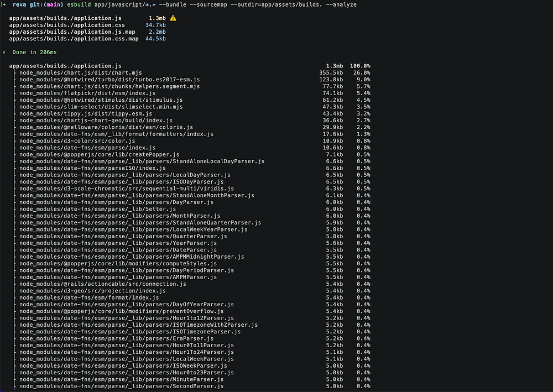Click the '100.0%' value in the analysis header
Image resolution: width=553 pixels, height=392 pixels.
click(360, 66)
